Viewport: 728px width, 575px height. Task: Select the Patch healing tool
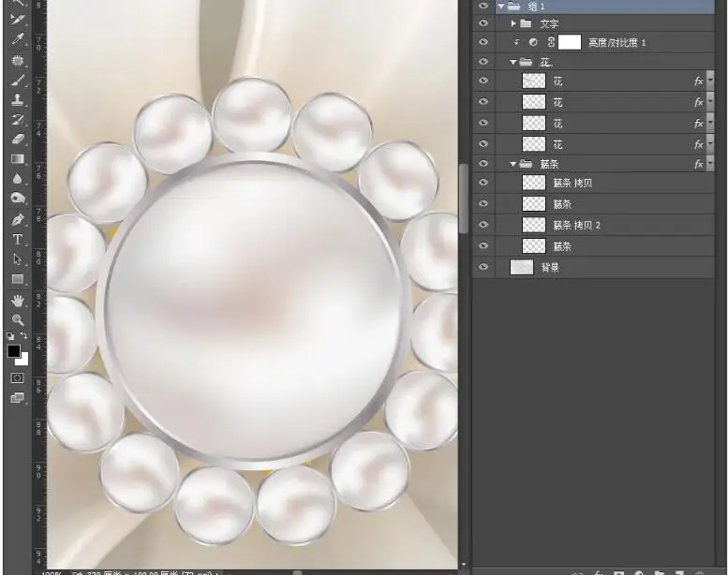pyautogui.click(x=18, y=60)
